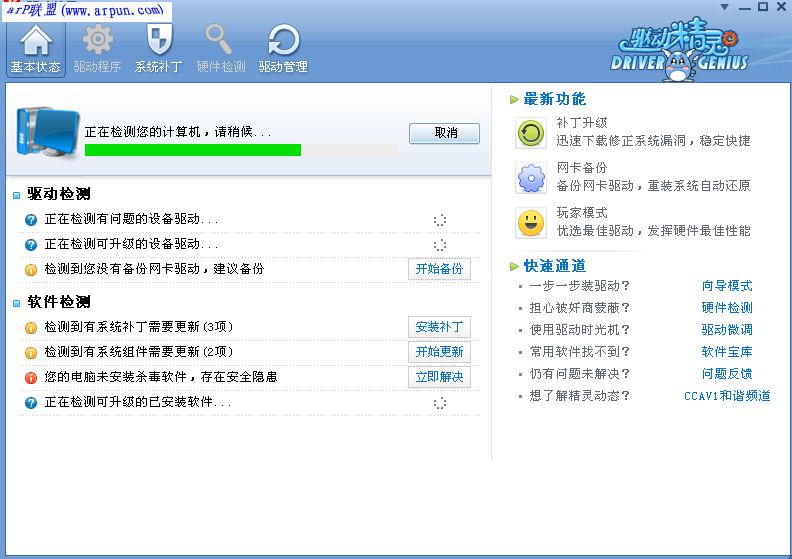
Task: Close the Driver Genius window
Action: (x=781, y=7)
